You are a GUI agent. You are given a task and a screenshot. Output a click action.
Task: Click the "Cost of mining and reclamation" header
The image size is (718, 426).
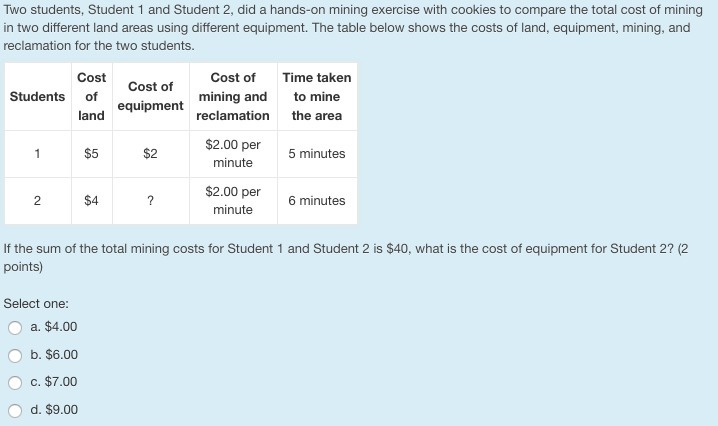(x=233, y=96)
